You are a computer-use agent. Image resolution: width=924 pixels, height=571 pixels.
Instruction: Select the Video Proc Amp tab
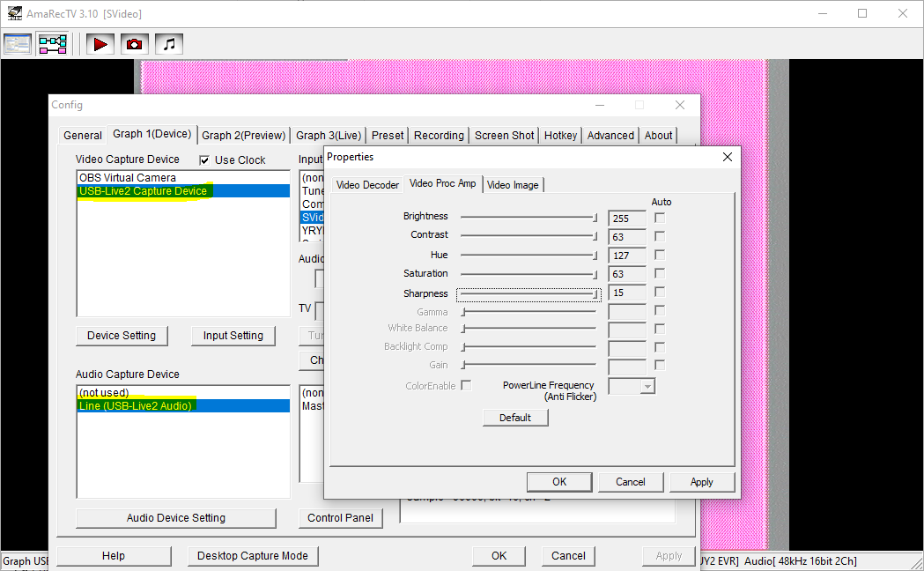[442, 184]
